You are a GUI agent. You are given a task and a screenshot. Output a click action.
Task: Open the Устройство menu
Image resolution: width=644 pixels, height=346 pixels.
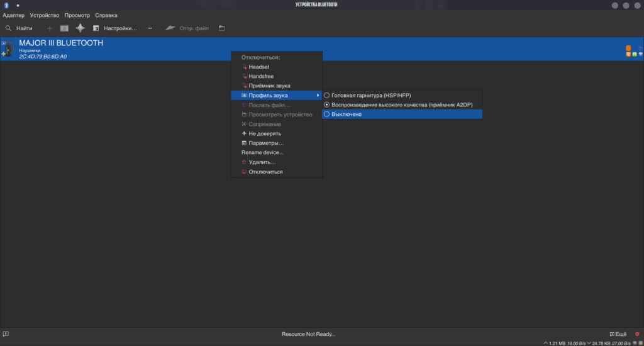[x=45, y=15]
